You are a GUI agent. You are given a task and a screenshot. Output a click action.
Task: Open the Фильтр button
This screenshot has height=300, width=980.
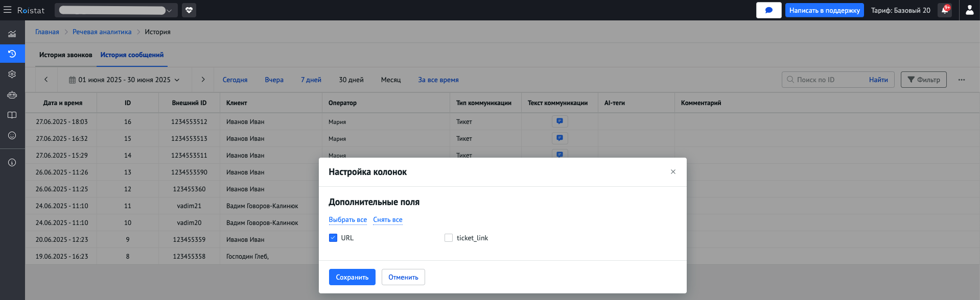coord(923,80)
